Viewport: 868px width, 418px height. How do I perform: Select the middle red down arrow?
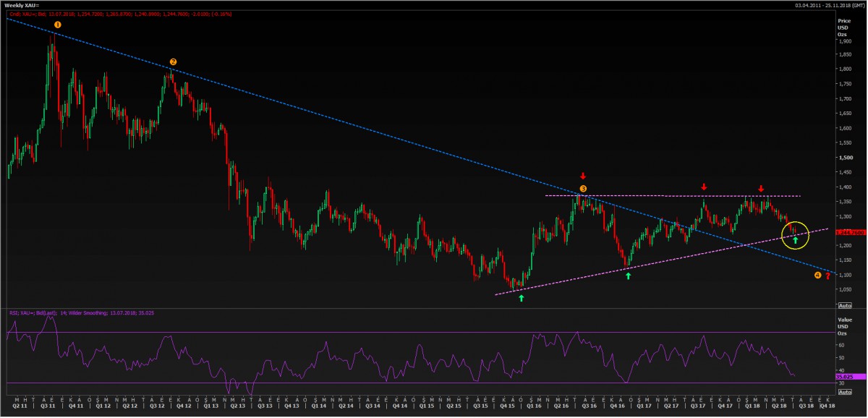[704, 187]
